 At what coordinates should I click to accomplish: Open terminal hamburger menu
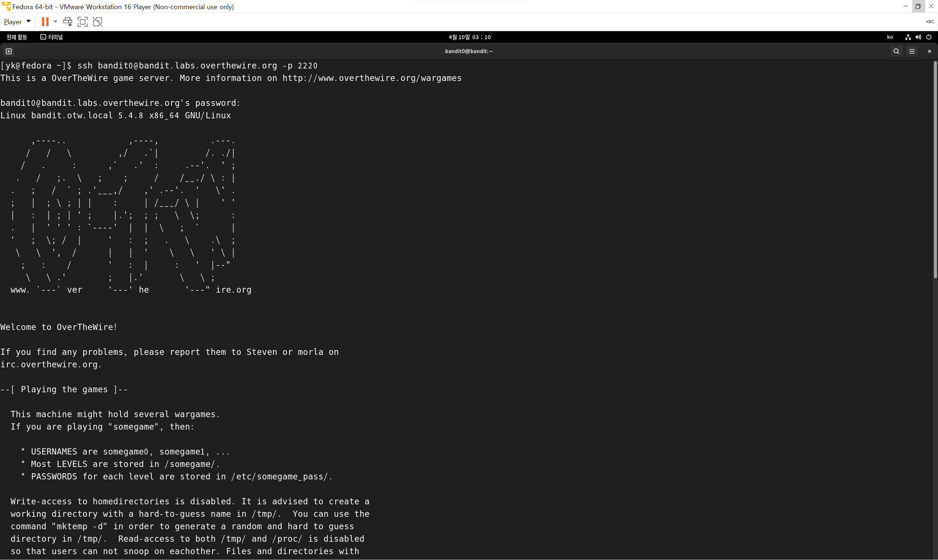[x=912, y=51]
